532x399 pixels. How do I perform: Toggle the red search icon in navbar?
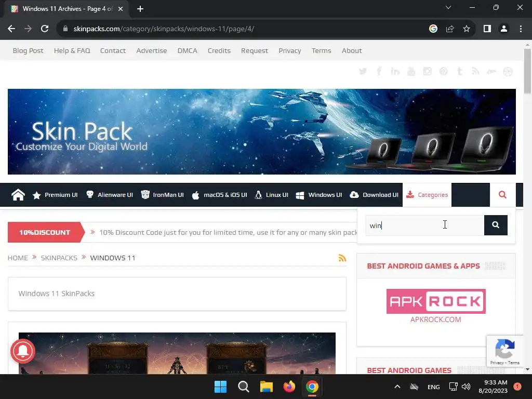coord(502,195)
